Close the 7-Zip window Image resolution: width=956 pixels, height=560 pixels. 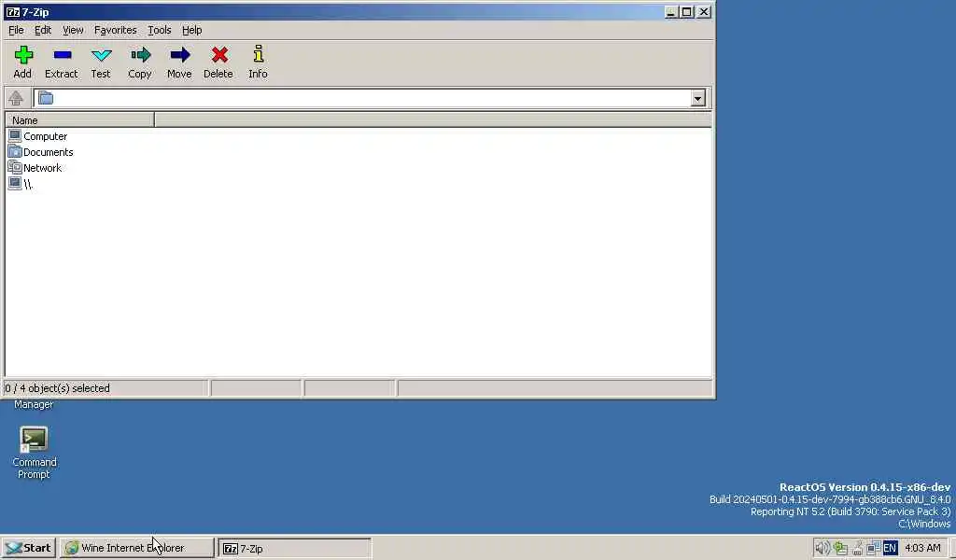(x=704, y=11)
